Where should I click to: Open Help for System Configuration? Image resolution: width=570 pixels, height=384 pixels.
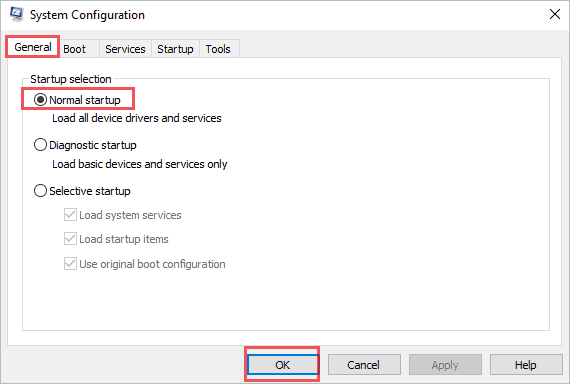[x=526, y=365]
